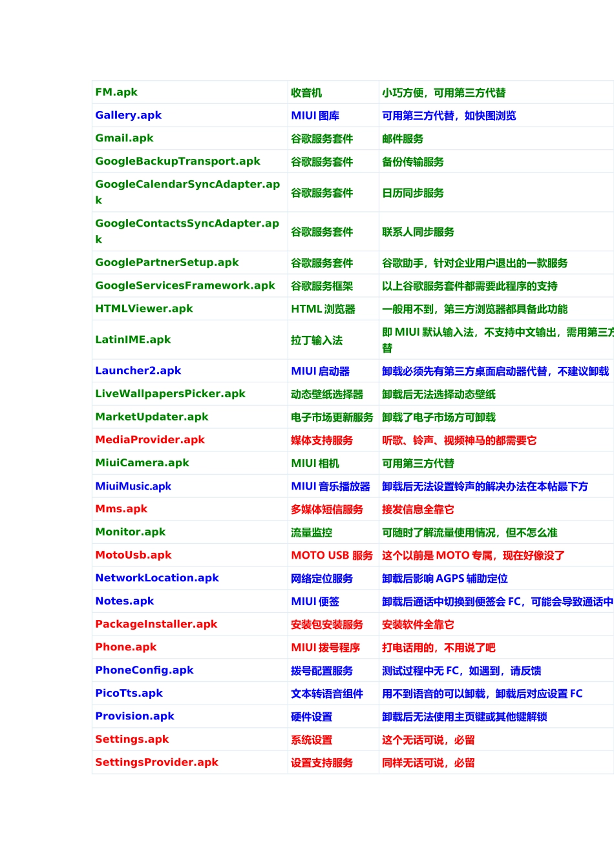The height and width of the screenshot is (868, 614).
Task: Click the red MediaProvider.apk name
Action: tap(150, 440)
